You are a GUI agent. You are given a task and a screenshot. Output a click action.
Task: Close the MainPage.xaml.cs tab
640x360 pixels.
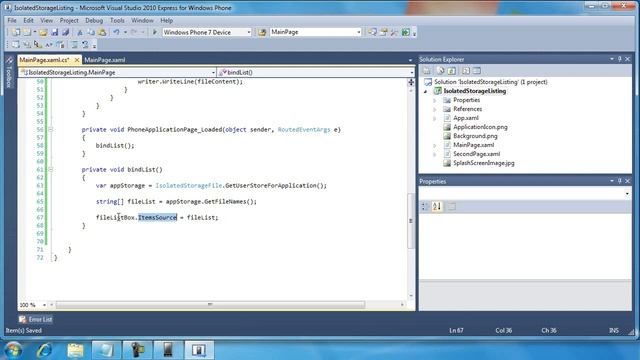pos(77,60)
